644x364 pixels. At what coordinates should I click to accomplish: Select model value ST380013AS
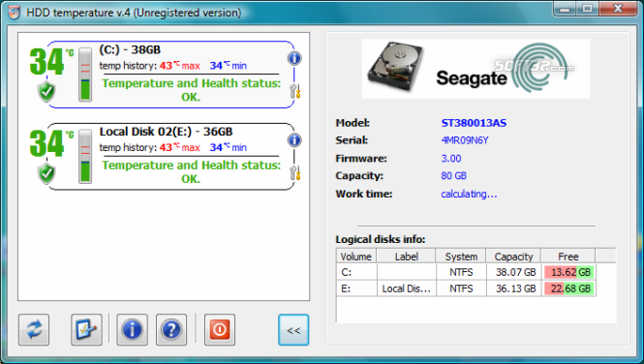[474, 123]
